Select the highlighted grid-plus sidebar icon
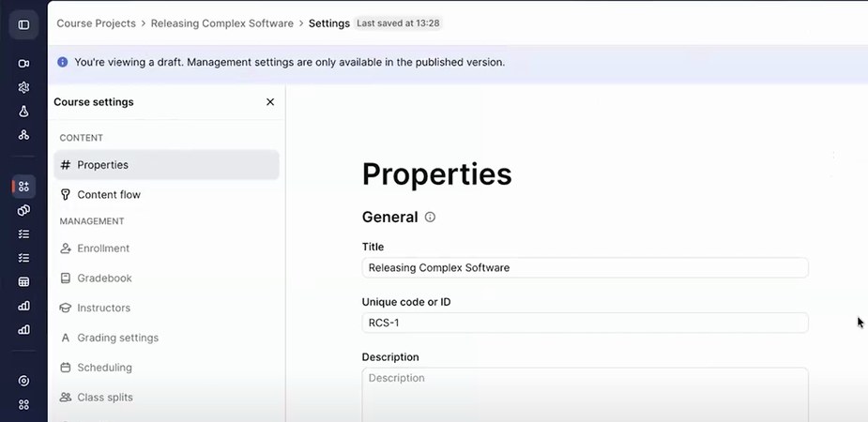 coord(23,187)
